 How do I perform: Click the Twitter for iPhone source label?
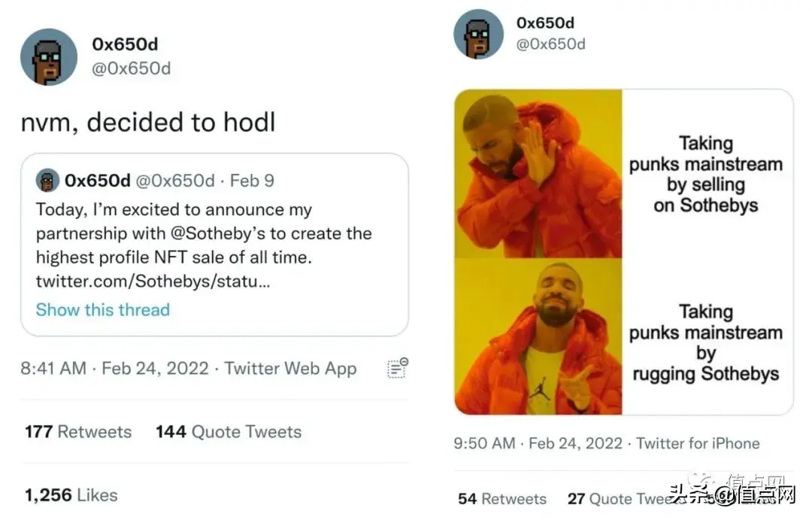click(x=698, y=443)
